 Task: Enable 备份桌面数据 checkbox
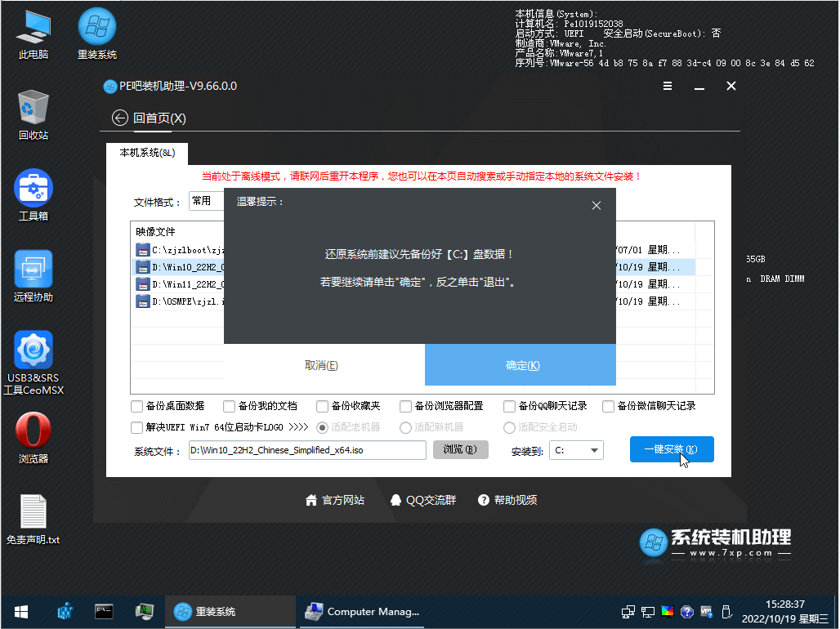[x=137, y=406]
